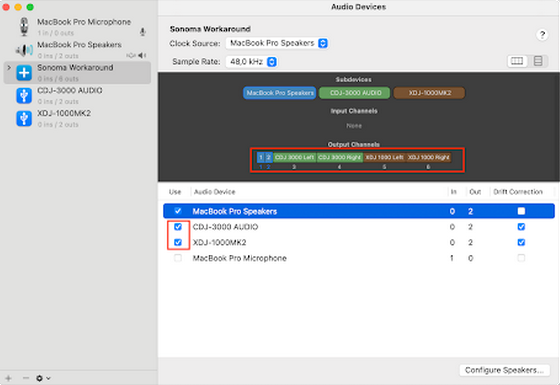
Task: Click the Audio Device column header
Action: [x=215, y=192]
